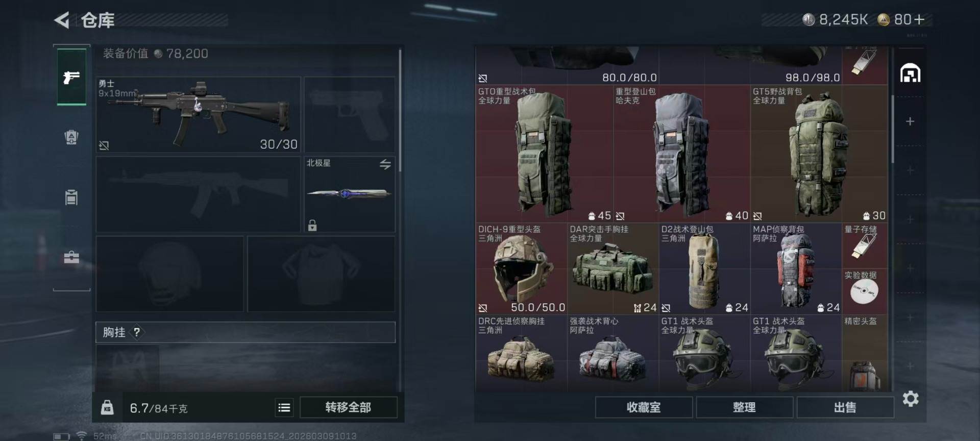Open the 胸挂 help question mark
The height and width of the screenshot is (441, 980).
tap(137, 332)
